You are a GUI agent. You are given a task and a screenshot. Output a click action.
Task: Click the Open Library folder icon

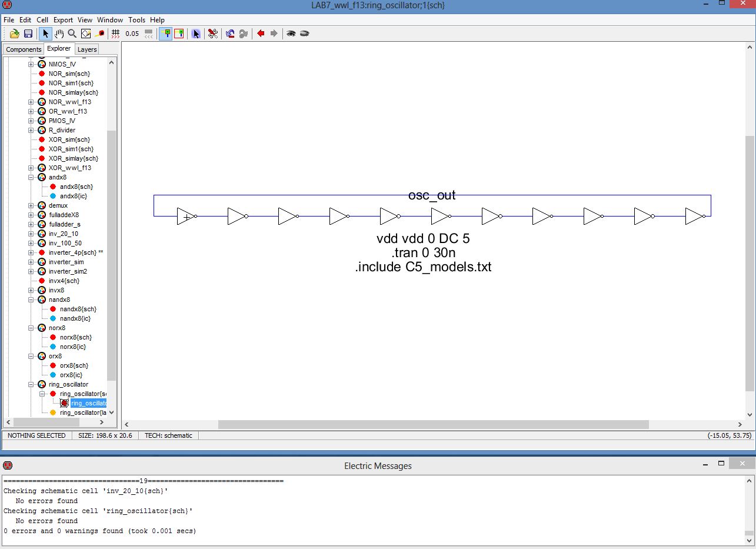(15, 34)
